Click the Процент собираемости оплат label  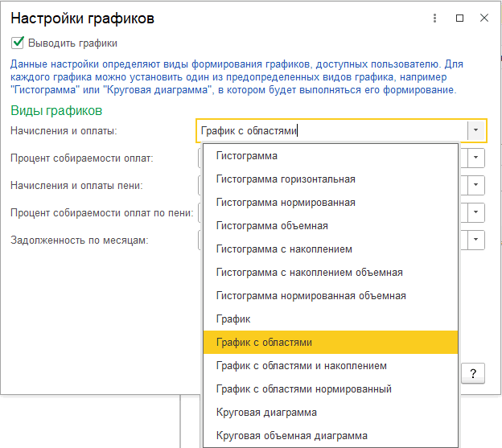point(82,158)
